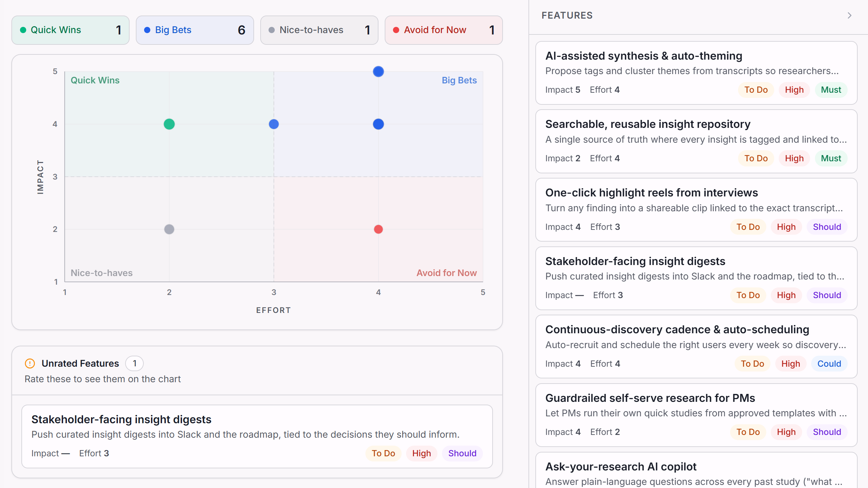Select the Quick Wins summary card
The height and width of the screenshot is (488, 868).
[x=71, y=30]
